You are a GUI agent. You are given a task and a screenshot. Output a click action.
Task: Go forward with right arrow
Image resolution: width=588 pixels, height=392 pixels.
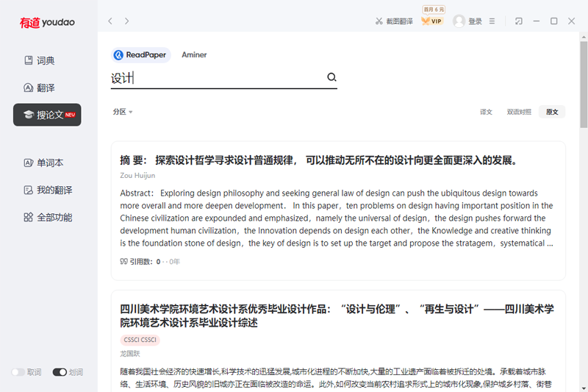(126, 21)
